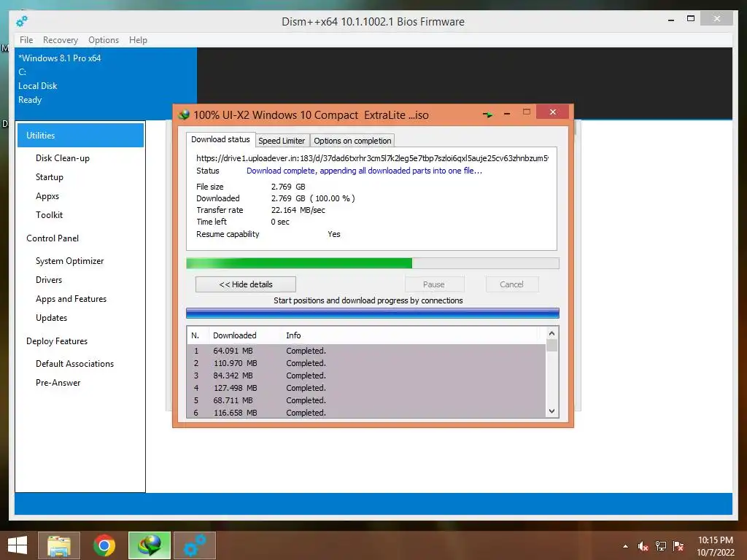Open the Action Center flag icon
The width and height of the screenshot is (747, 560).
coord(678,546)
